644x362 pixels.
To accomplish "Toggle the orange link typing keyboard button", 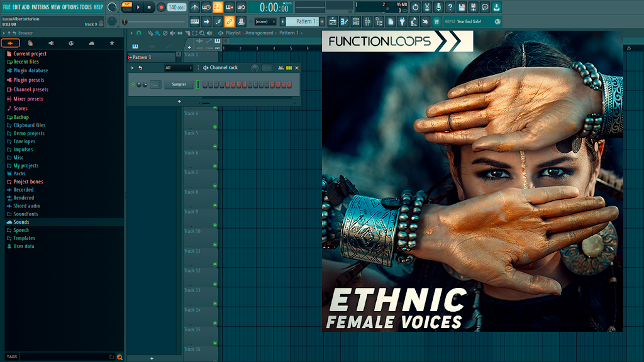I will coord(229,21).
